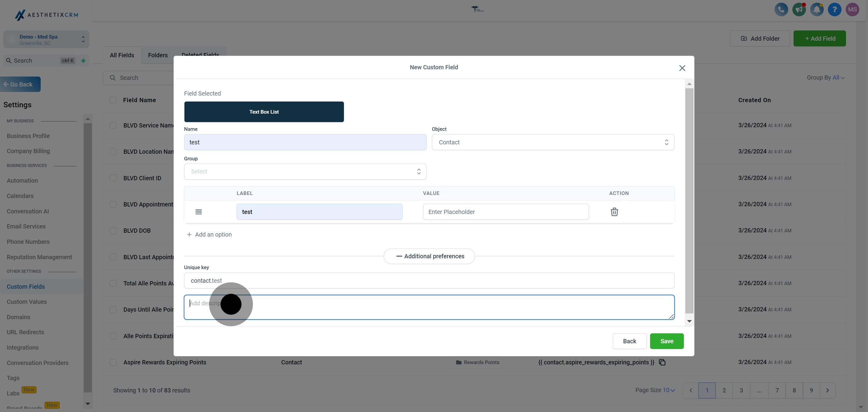Open the phone dialer icon in header
The height and width of the screenshot is (412, 868).
pos(781,9)
